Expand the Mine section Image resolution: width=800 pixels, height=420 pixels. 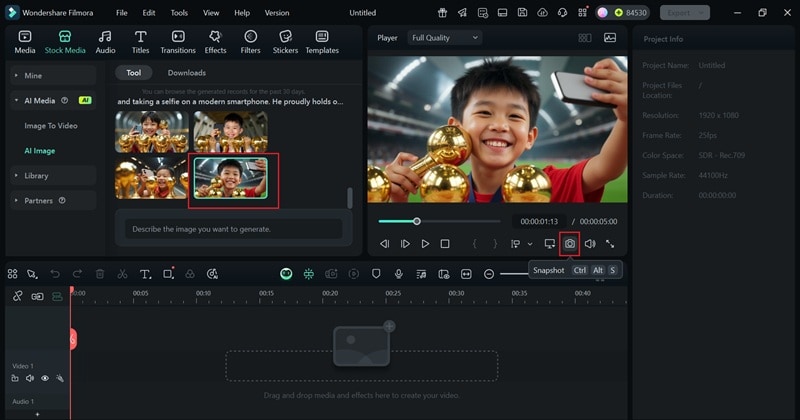click(53, 76)
